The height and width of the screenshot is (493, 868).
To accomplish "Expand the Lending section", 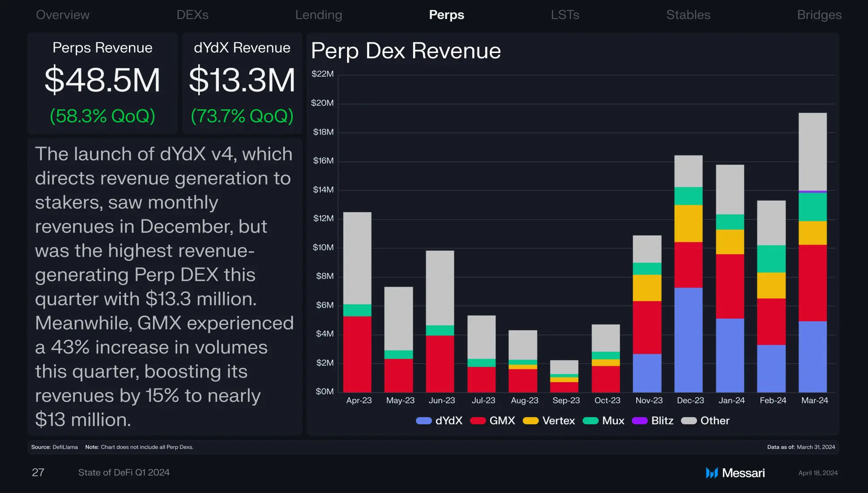I will tap(319, 14).
